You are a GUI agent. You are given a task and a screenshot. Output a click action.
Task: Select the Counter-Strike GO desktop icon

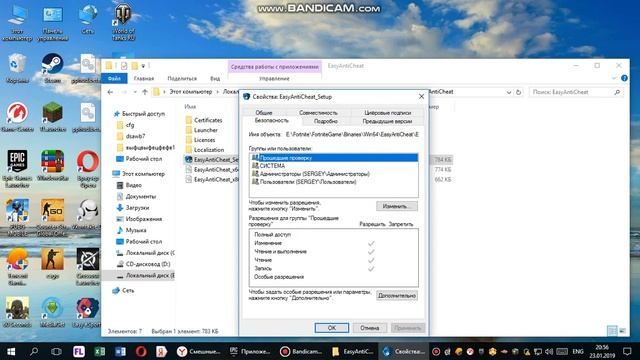click(52, 217)
